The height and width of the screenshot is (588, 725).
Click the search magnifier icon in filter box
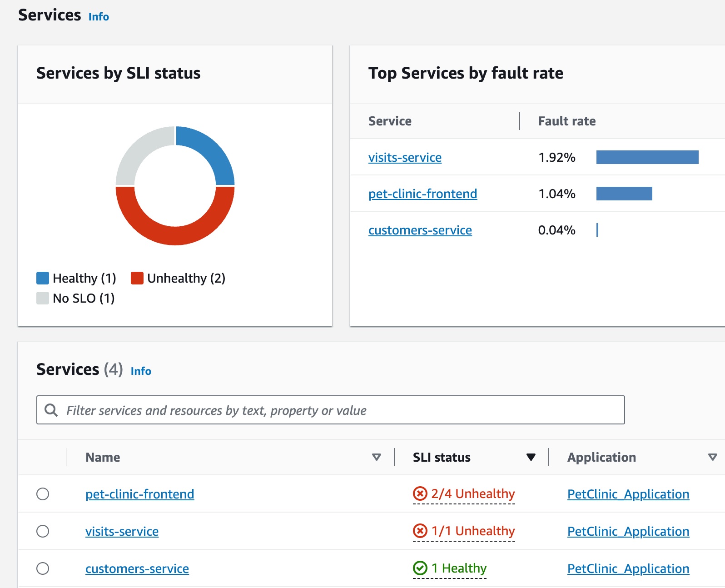click(51, 410)
